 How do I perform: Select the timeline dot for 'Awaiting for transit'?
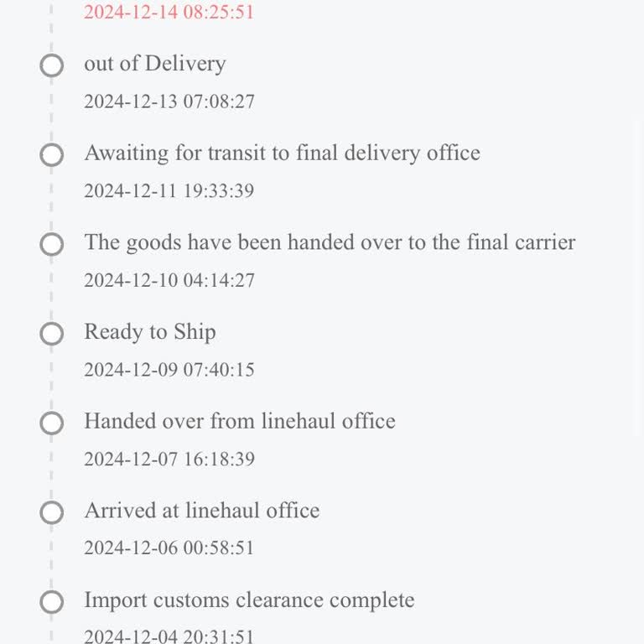pos(52,155)
